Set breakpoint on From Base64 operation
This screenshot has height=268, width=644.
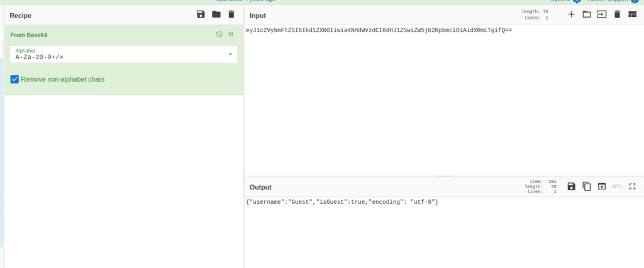click(231, 35)
